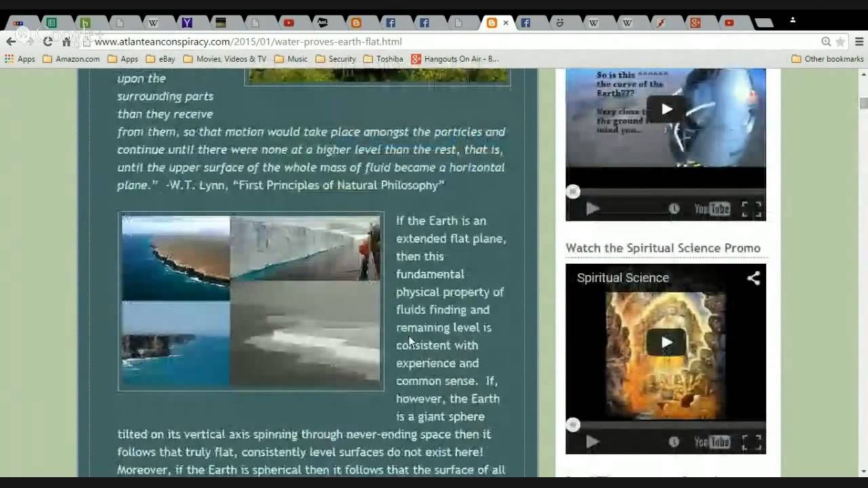The height and width of the screenshot is (488, 868).
Task: Switch to the Yahoo tab
Action: [x=187, y=23]
